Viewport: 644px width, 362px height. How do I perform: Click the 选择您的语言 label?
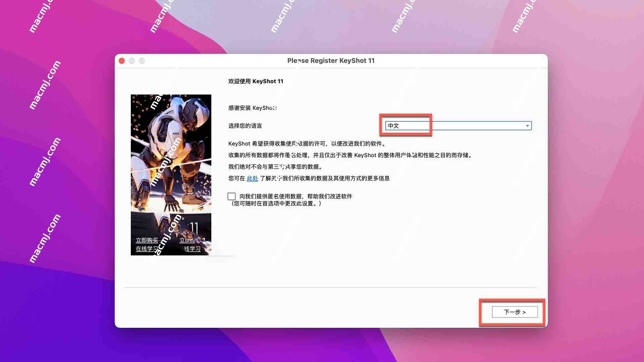pos(245,126)
